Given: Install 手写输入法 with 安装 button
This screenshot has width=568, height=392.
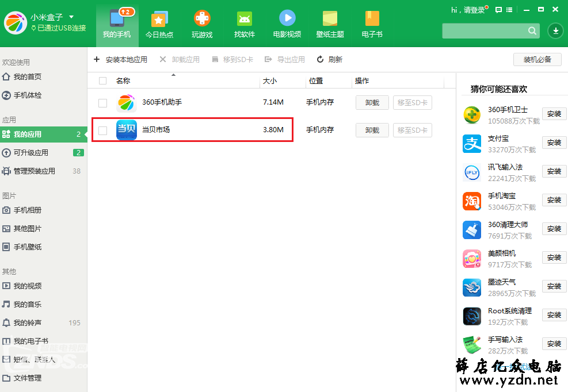Looking at the screenshot, I should click(x=554, y=344).
